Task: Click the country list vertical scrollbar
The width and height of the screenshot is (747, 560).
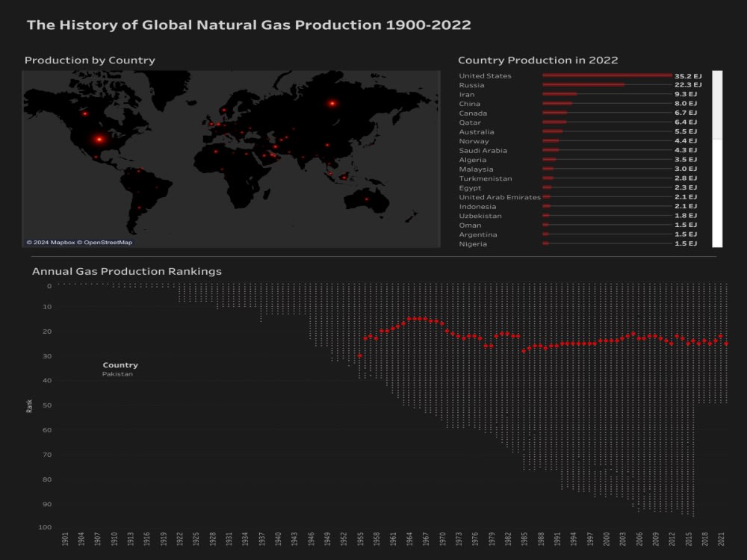Action: click(717, 159)
